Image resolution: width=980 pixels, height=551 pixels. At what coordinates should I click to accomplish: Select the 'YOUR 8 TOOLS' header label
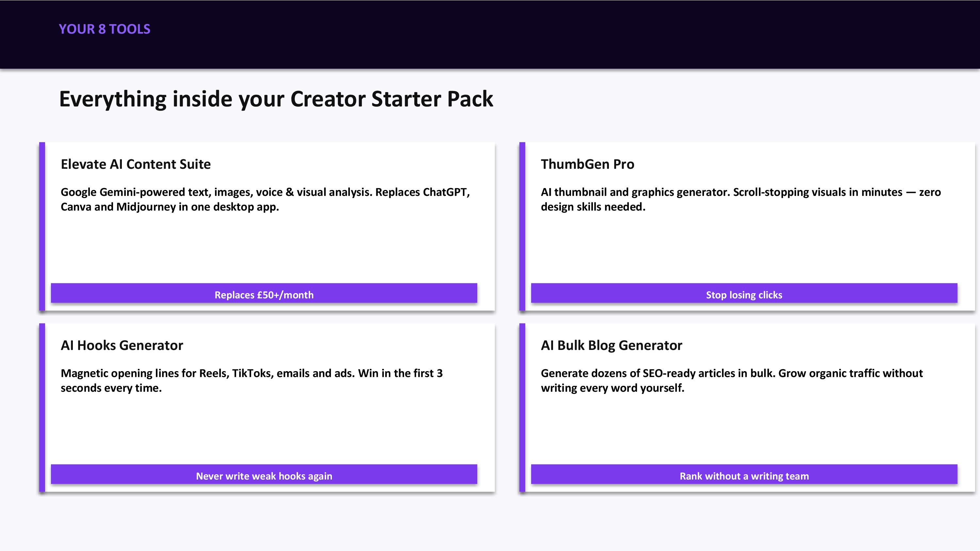click(105, 29)
